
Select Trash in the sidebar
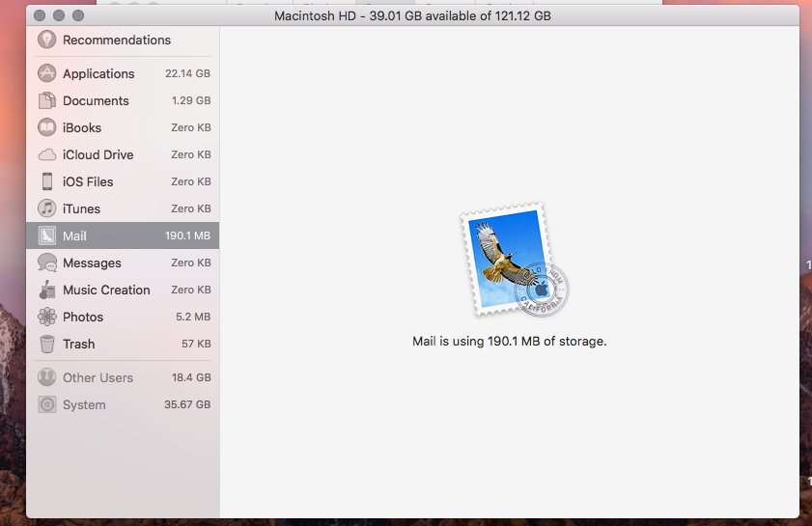[123, 344]
